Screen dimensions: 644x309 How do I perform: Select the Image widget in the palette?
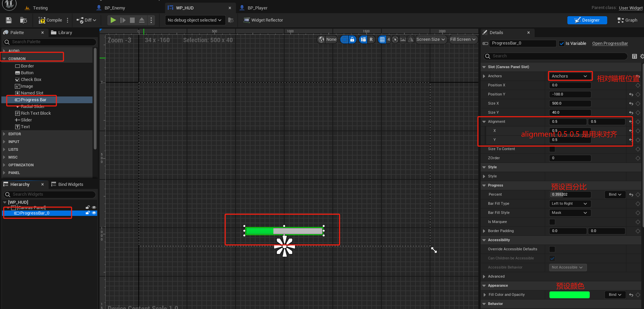pos(24,86)
